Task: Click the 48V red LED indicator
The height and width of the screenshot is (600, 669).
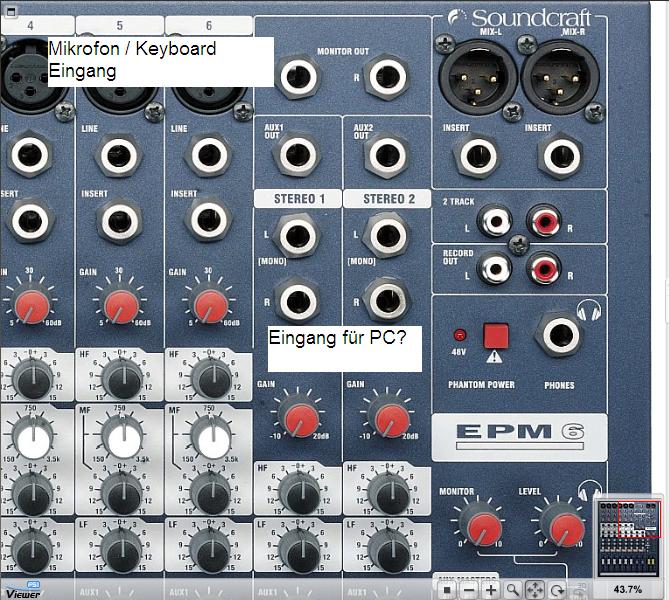Action: pos(459,335)
